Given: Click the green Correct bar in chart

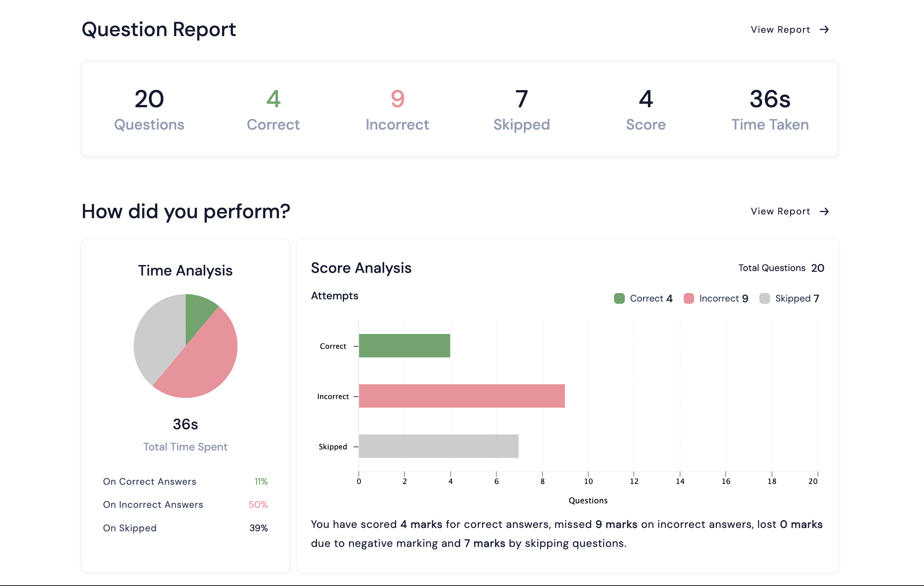Looking at the screenshot, I should (404, 345).
